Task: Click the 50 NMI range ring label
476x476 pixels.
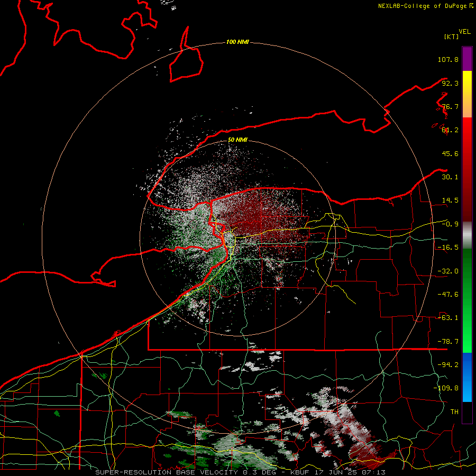Action: click(237, 140)
